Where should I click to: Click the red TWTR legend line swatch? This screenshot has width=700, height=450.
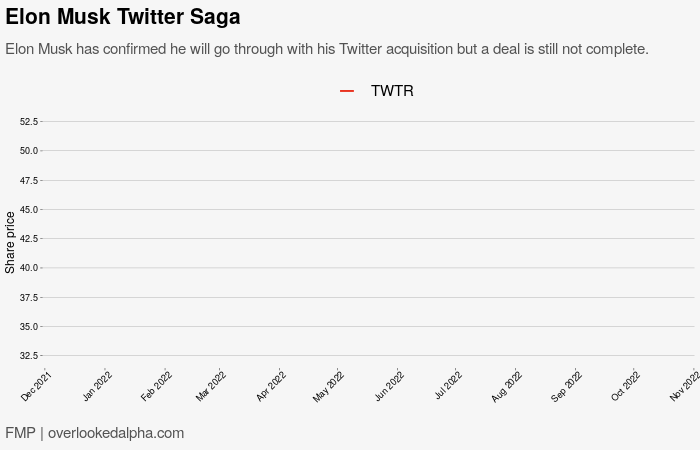347,91
